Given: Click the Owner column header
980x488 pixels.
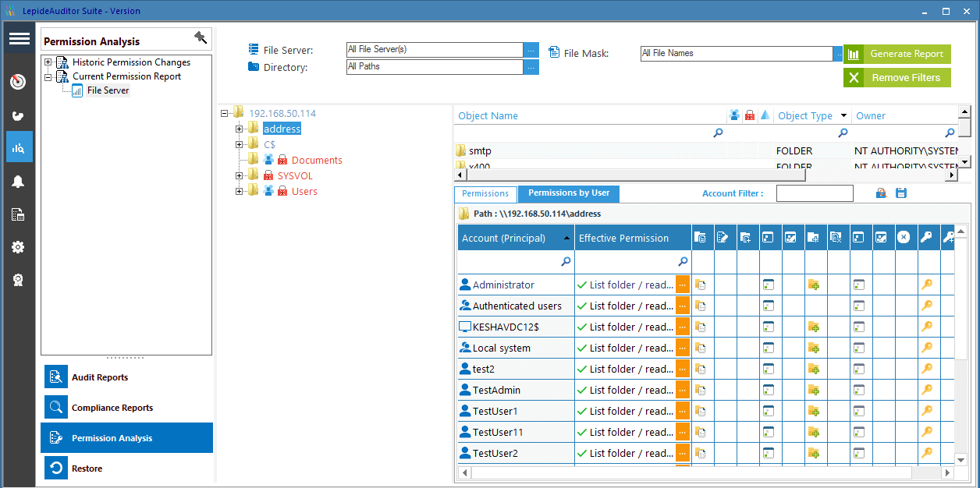Looking at the screenshot, I should coord(871,116).
